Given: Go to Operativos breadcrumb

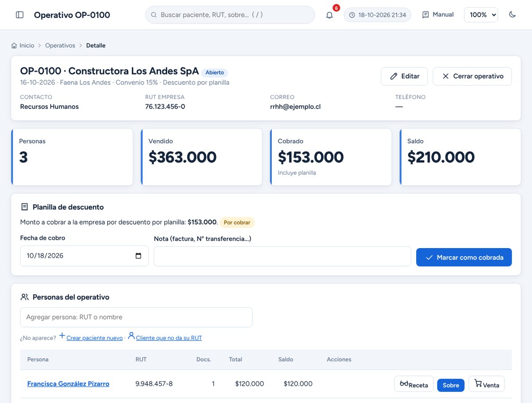Looking at the screenshot, I should pos(60,45).
